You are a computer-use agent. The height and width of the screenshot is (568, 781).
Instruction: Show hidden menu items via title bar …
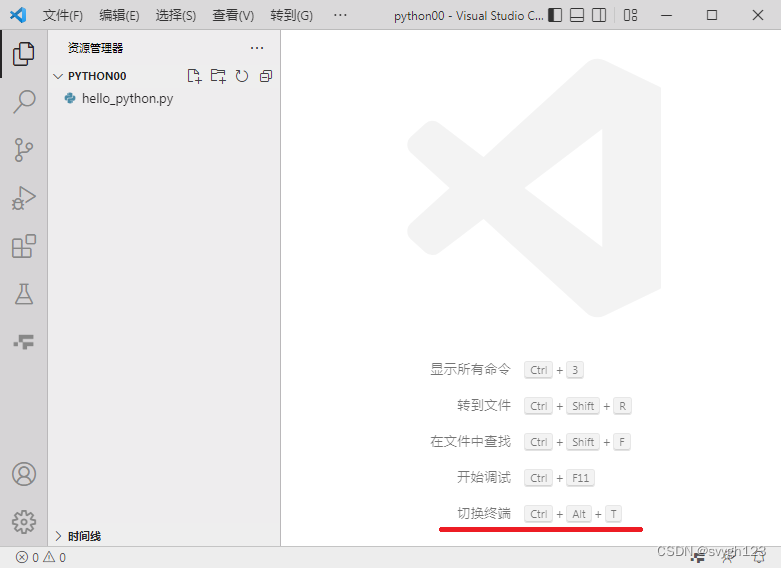(x=340, y=15)
